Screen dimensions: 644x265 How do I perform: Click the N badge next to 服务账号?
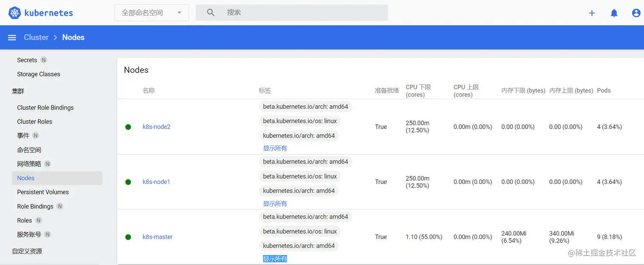pos(48,234)
